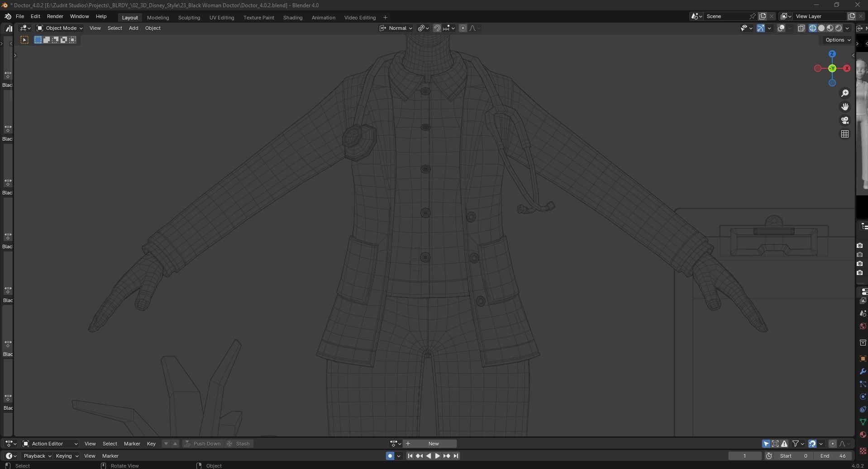Open viewport Options popover button
Viewport: 868px width, 469px height.
point(838,40)
